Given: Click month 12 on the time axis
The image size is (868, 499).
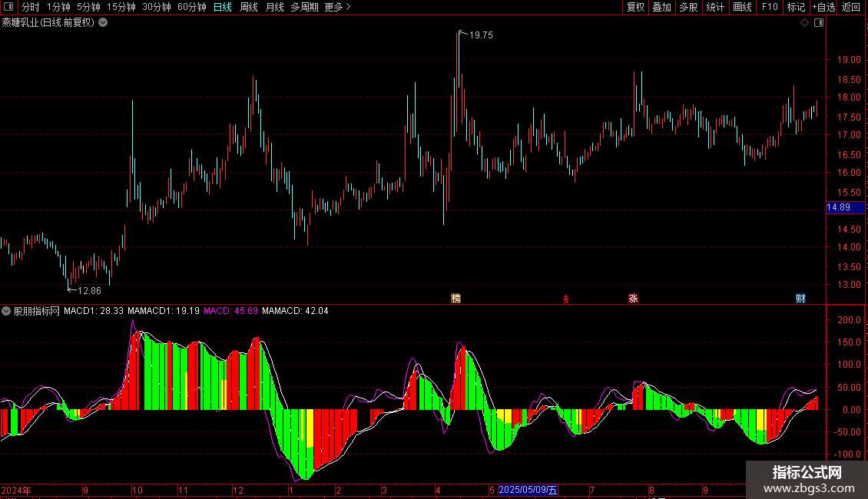Looking at the screenshot, I should coord(237,490).
